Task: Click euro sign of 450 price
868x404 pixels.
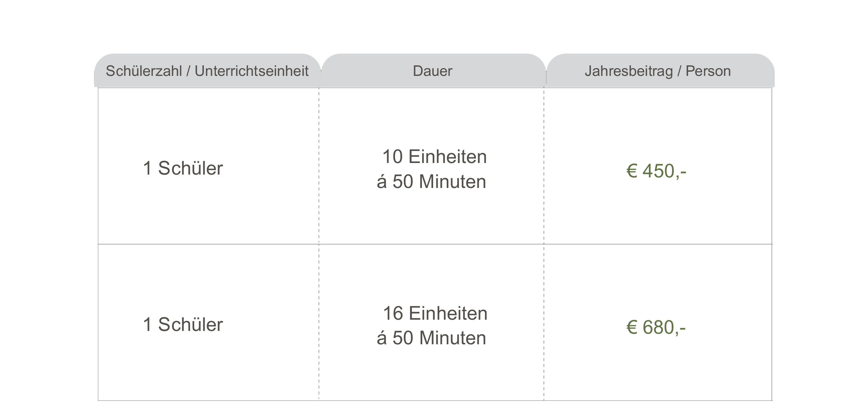Action: point(632,171)
